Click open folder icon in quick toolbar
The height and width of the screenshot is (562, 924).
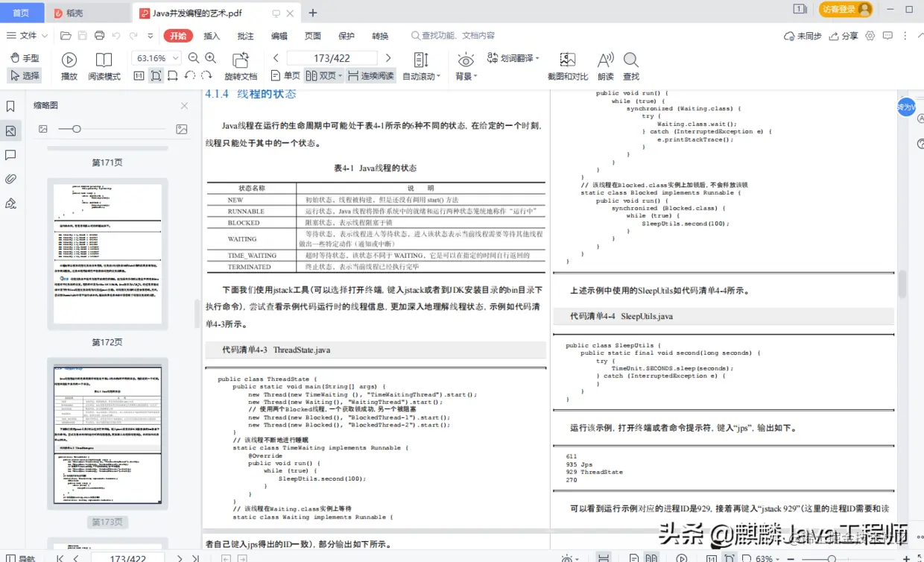(66, 36)
